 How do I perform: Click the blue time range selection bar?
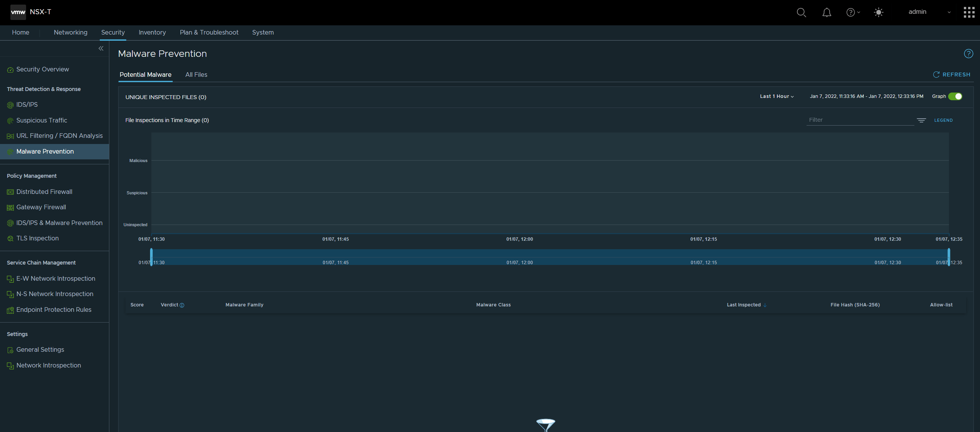click(x=550, y=257)
